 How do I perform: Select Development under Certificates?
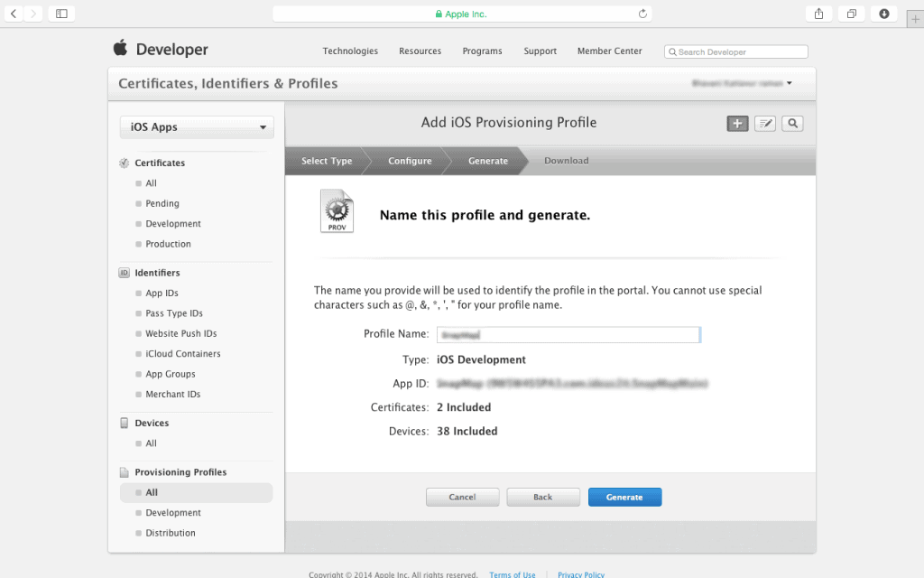coord(173,224)
